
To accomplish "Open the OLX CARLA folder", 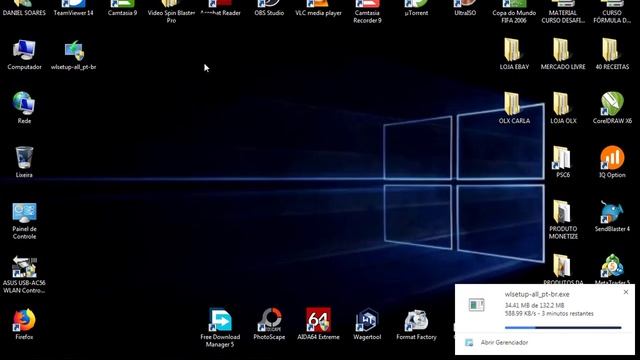I will [514, 108].
